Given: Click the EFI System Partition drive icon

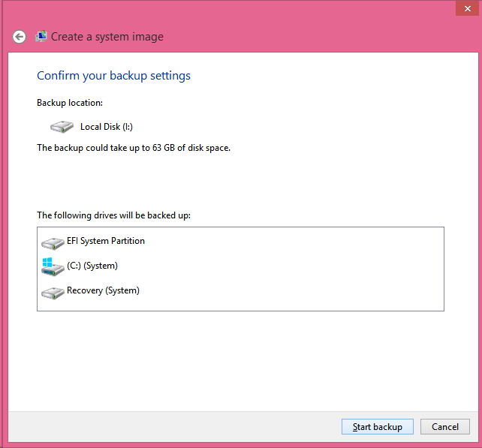Looking at the screenshot, I should pos(53,242).
